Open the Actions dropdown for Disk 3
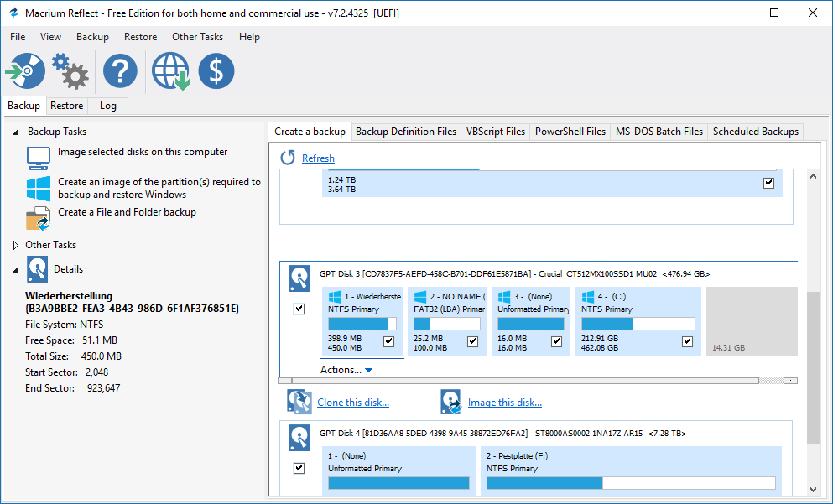Screen dimensions: 833x504 (x=346, y=370)
